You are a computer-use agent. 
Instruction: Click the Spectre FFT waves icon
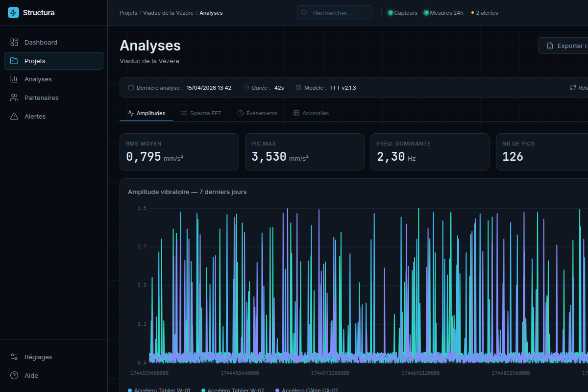(x=184, y=113)
